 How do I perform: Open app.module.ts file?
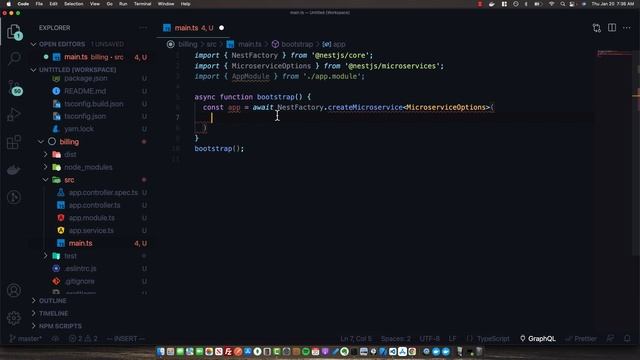click(91, 218)
